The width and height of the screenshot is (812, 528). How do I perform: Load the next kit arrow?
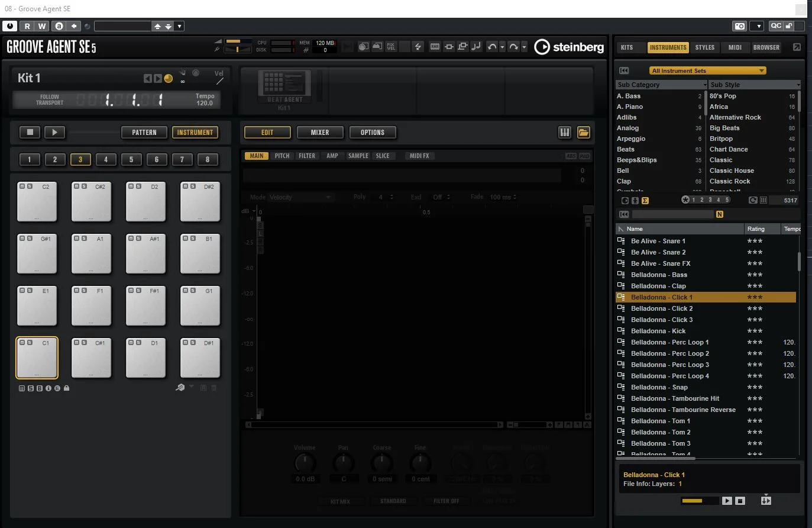click(158, 78)
